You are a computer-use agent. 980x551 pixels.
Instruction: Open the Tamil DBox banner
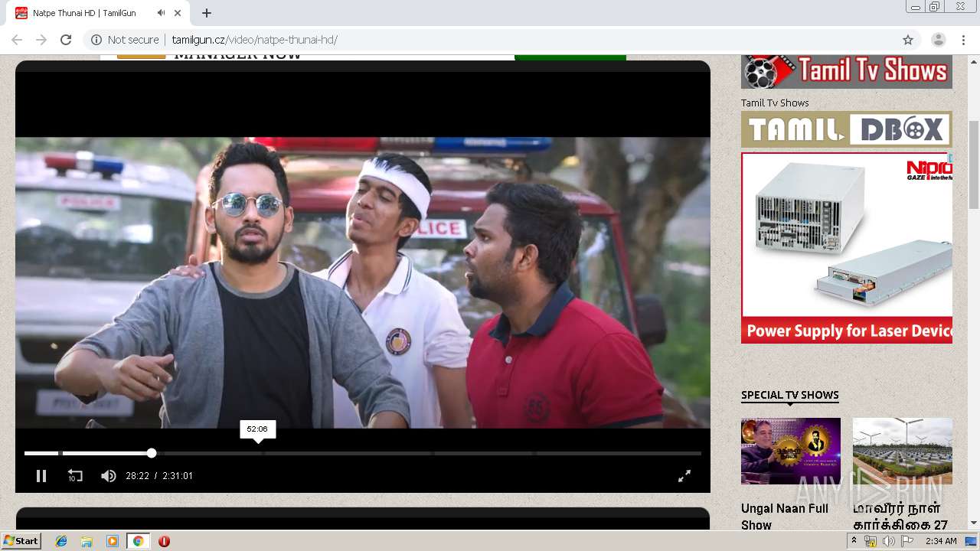[x=847, y=129]
